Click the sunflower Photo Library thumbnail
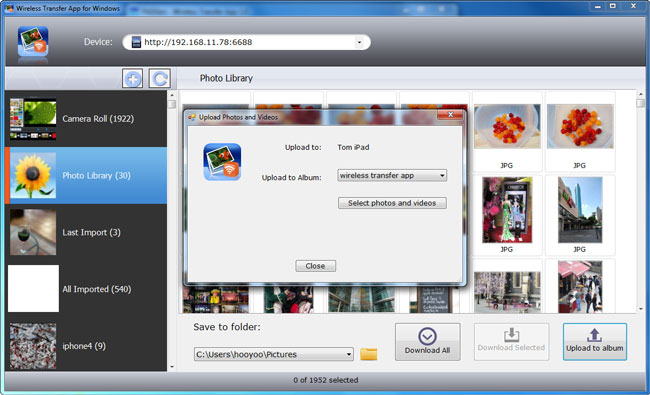Viewport: 650px width, 395px height. (x=33, y=176)
